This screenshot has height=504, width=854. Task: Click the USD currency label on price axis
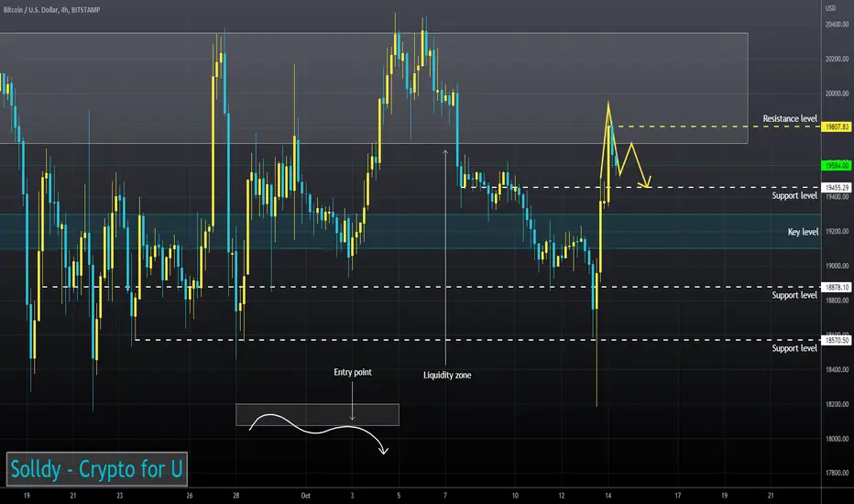tap(830, 8)
